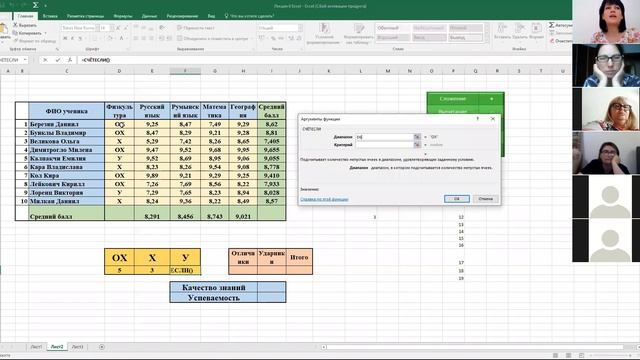
Task: Click the AutoSum (Автосумма) ribbon icon
Action: click(551, 25)
